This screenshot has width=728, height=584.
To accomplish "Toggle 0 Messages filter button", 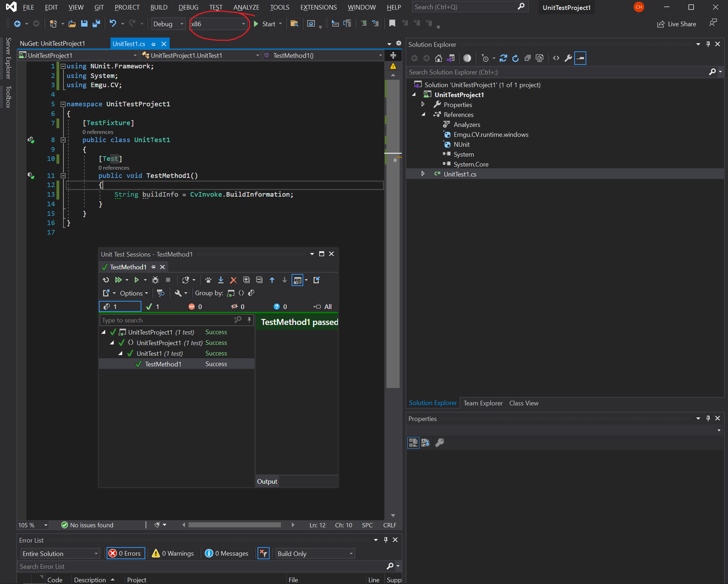I will point(227,553).
